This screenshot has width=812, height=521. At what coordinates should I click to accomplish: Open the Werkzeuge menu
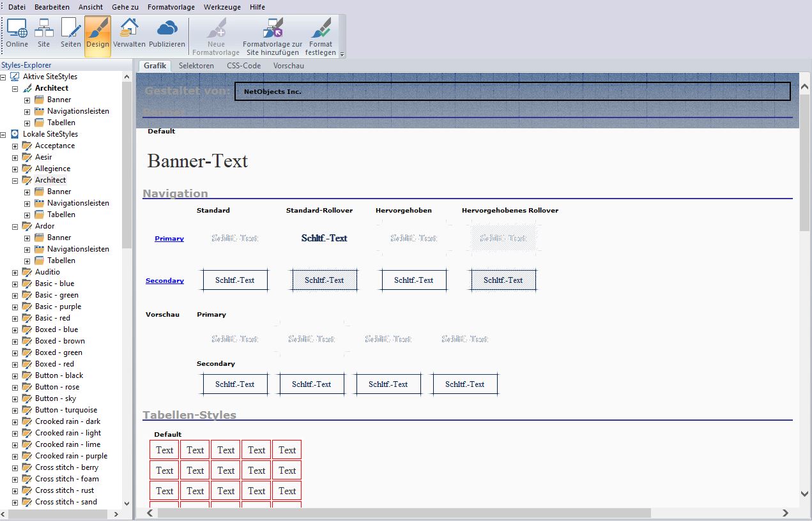point(222,7)
